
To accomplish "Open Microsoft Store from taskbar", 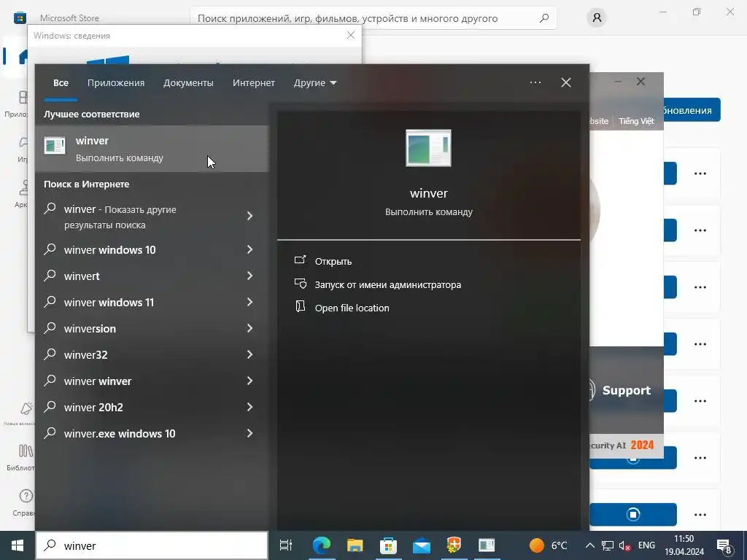I will click(388, 545).
